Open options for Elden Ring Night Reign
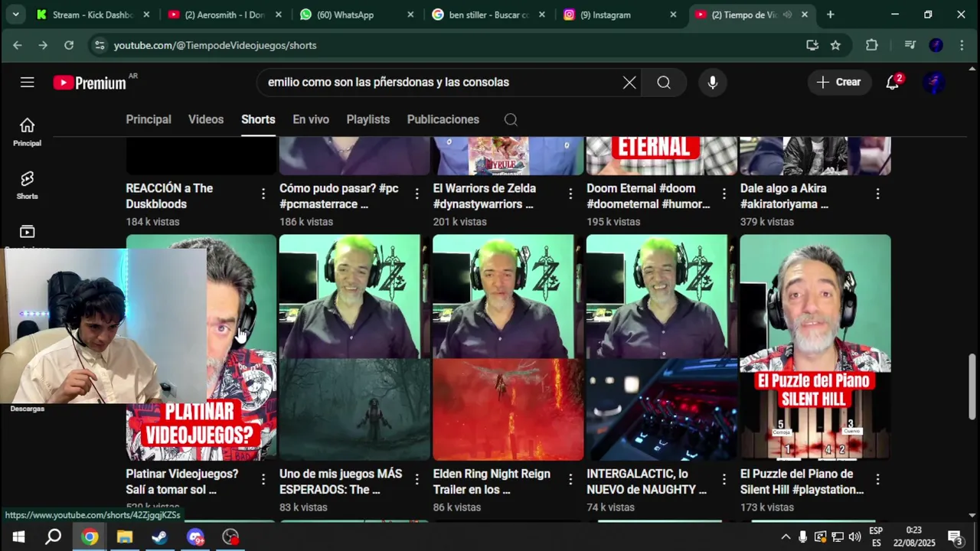Viewport: 980px width, 551px height. pos(570,479)
